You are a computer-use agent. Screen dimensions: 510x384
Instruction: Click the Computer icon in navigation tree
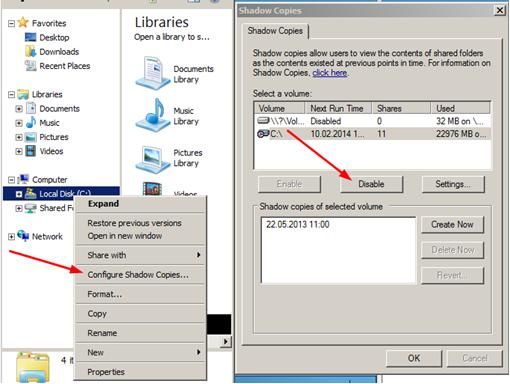(x=23, y=179)
